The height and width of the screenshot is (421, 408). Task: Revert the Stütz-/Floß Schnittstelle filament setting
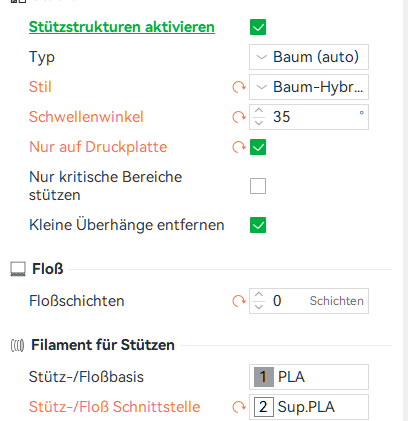tap(239, 407)
